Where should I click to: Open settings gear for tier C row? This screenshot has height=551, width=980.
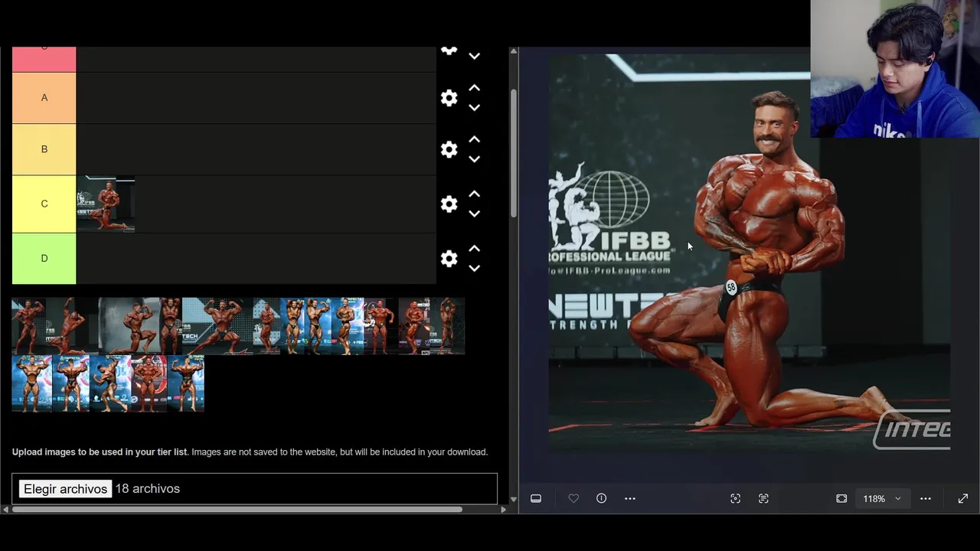pos(449,204)
